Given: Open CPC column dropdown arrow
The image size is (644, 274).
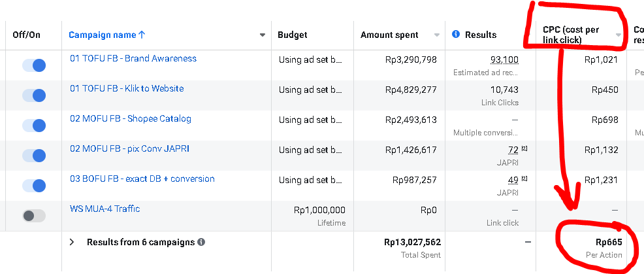Looking at the screenshot, I should (x=618, y=35).
